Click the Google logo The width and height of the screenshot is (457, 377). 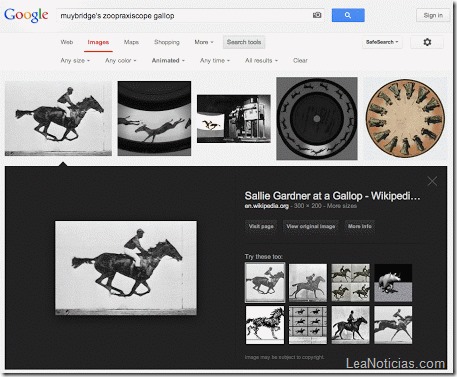point(26,15)
